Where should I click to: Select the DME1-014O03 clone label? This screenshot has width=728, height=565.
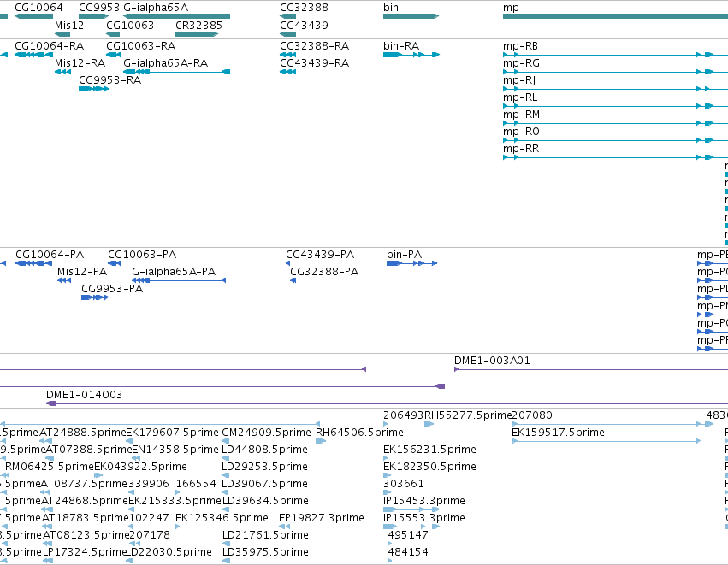pyautogui.click(x=84, y=395)
